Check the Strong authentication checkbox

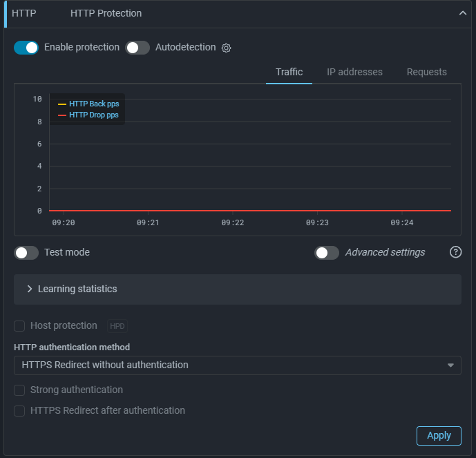[19, 390]
